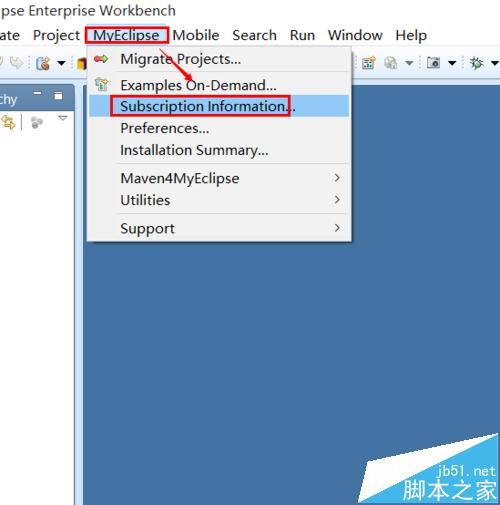The height and width of the screenshot is (505, 500).
Task: Open the hierarchy panel view menu triangle
Action: 63,118
